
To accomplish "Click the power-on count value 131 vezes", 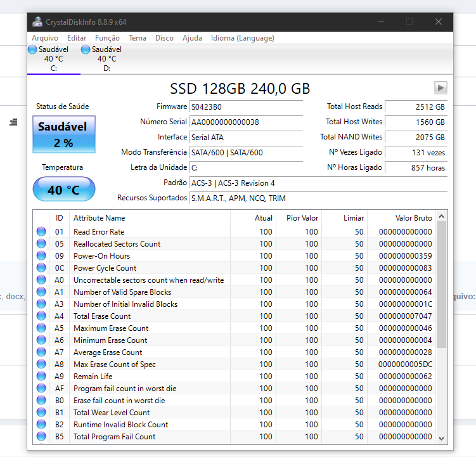I will point(416,152).
